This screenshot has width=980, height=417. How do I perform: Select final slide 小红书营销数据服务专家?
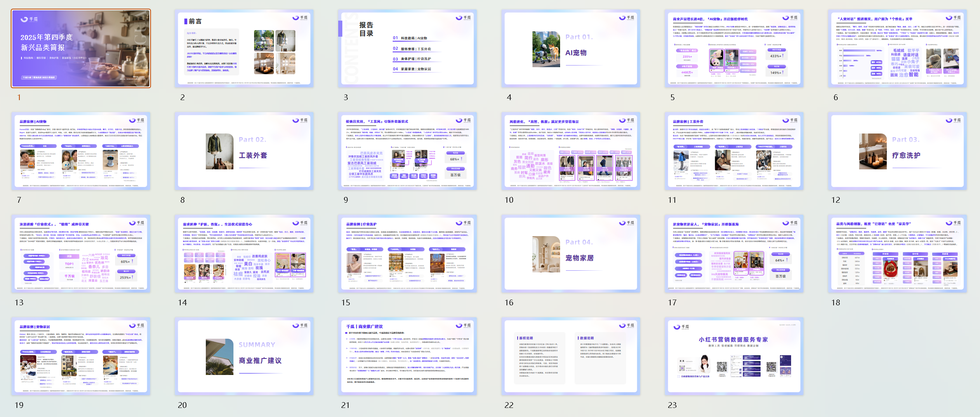pos(734,356)
